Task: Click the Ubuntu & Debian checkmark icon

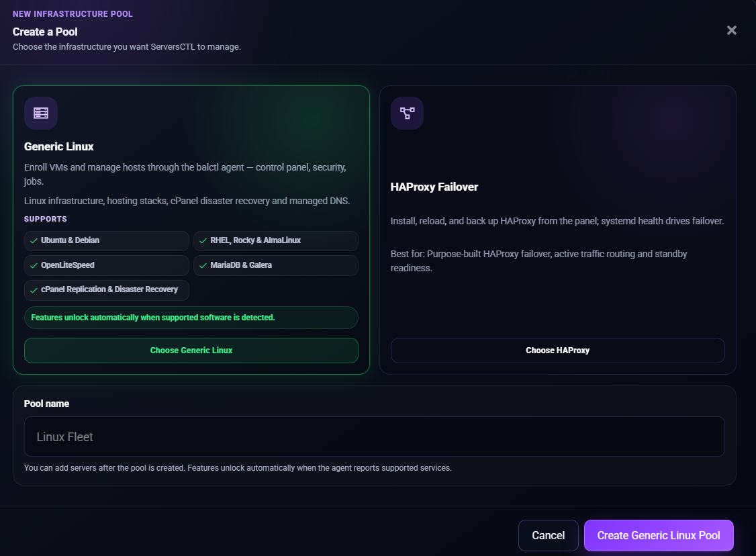Action: [x=34, y=240]
